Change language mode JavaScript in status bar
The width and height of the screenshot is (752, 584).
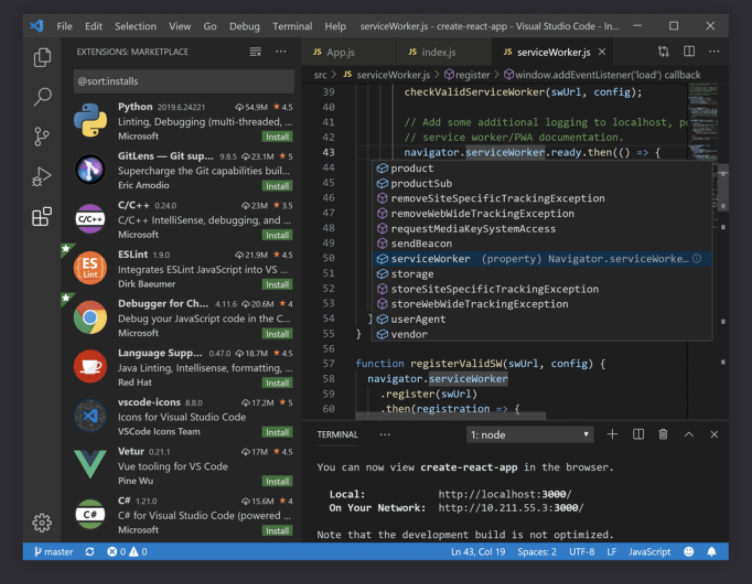point(649,552)
